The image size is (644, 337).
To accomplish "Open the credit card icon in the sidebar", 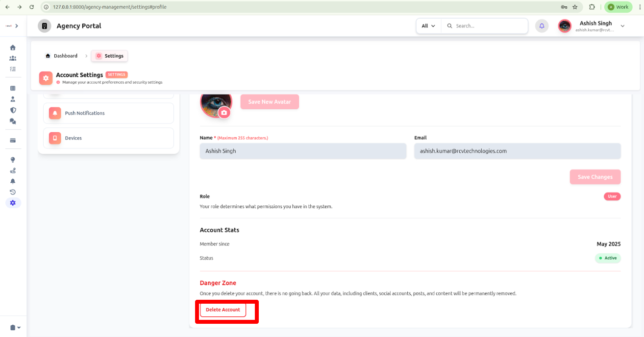I will click(x=13, y=140).
